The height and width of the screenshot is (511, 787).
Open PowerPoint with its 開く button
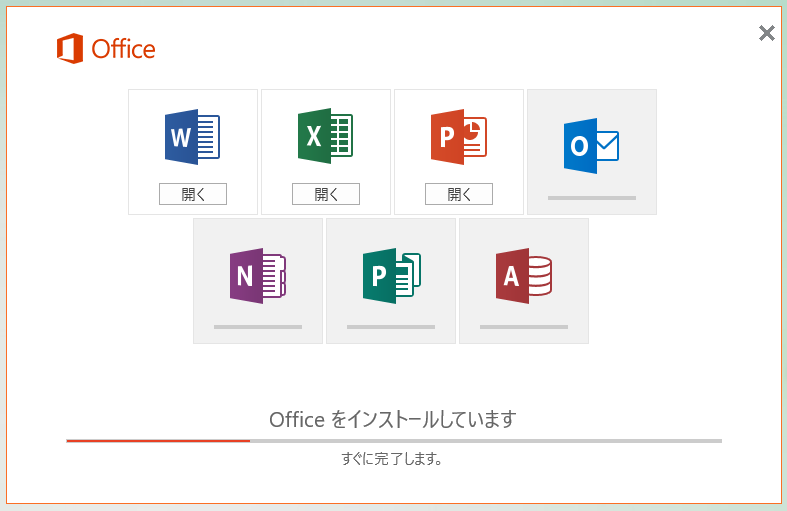(459, 194)
